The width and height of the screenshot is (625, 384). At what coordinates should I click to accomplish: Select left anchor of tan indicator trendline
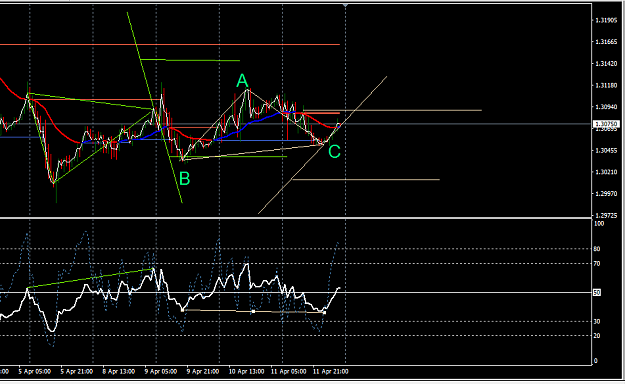(183, 310)
